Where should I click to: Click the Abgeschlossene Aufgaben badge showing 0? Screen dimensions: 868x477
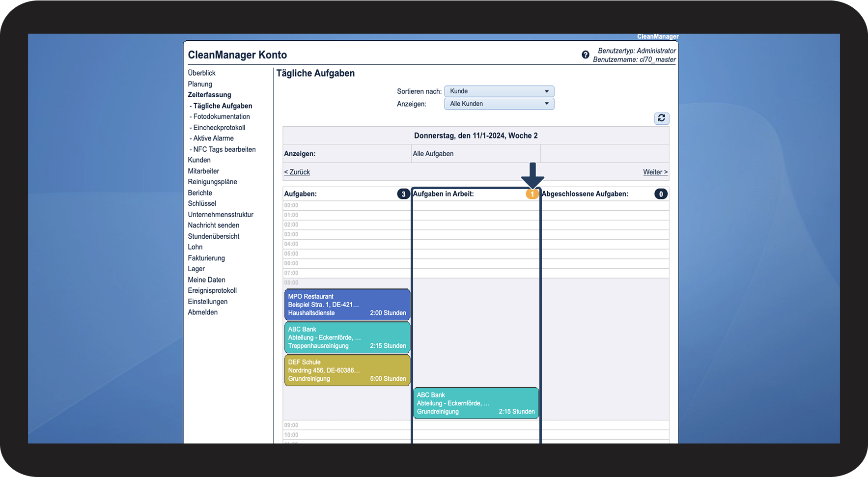click(x=661, y=194)
